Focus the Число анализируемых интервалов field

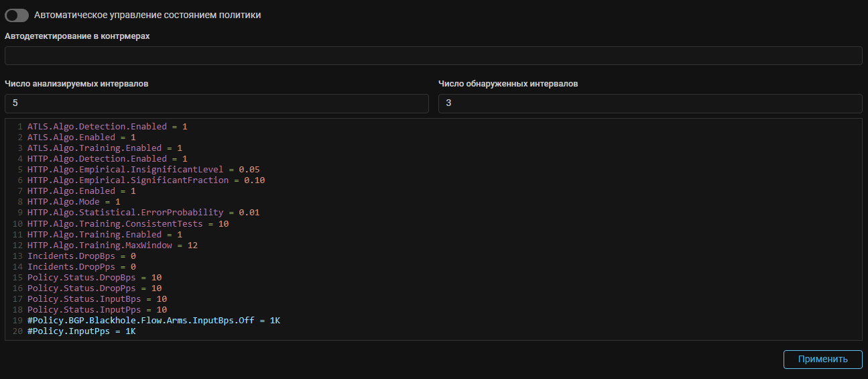pos(216,103)
